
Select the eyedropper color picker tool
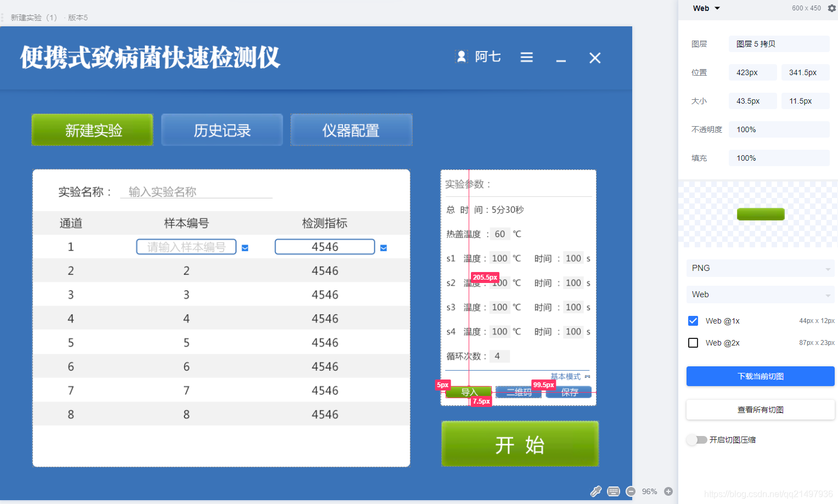(x=596, y=491)
